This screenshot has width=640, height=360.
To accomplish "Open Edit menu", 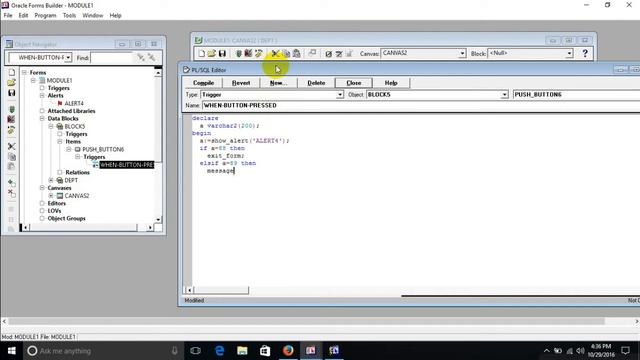I will 23,16.
